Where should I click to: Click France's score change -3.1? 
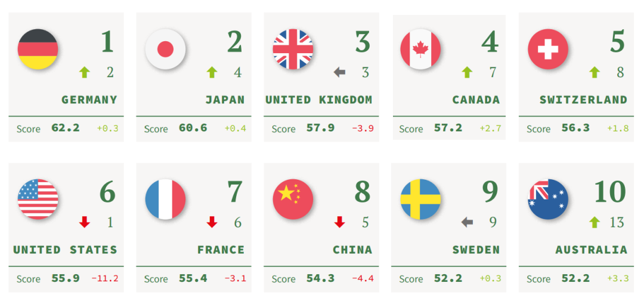(x=235, y=278)
